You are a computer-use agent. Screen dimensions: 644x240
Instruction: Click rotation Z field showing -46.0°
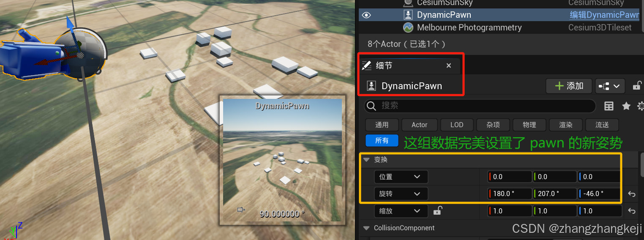pyautogui.click(x=599, y=194)
